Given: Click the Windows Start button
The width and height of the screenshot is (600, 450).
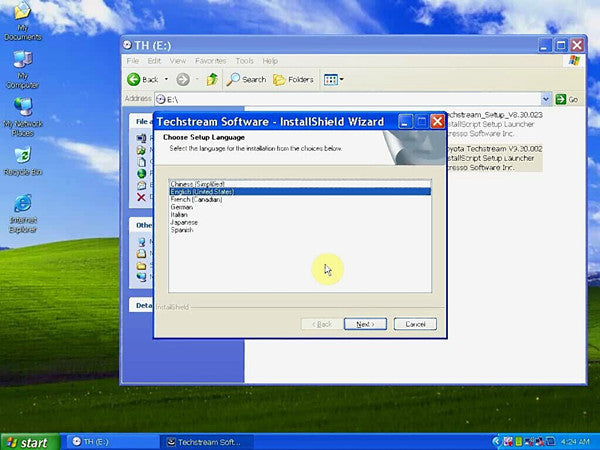Looking at the screenshot, I should tap(27, 441).
